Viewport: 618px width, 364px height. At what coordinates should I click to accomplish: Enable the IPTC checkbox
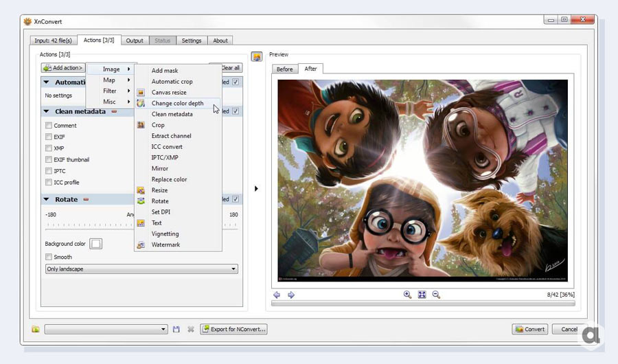click(49, 171)
